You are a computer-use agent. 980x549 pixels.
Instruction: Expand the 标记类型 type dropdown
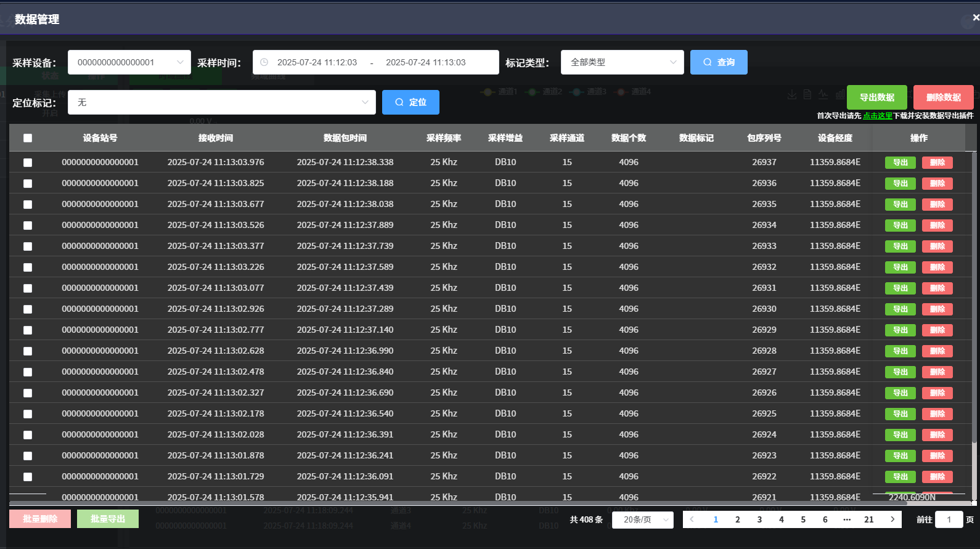tap(622, 62)
